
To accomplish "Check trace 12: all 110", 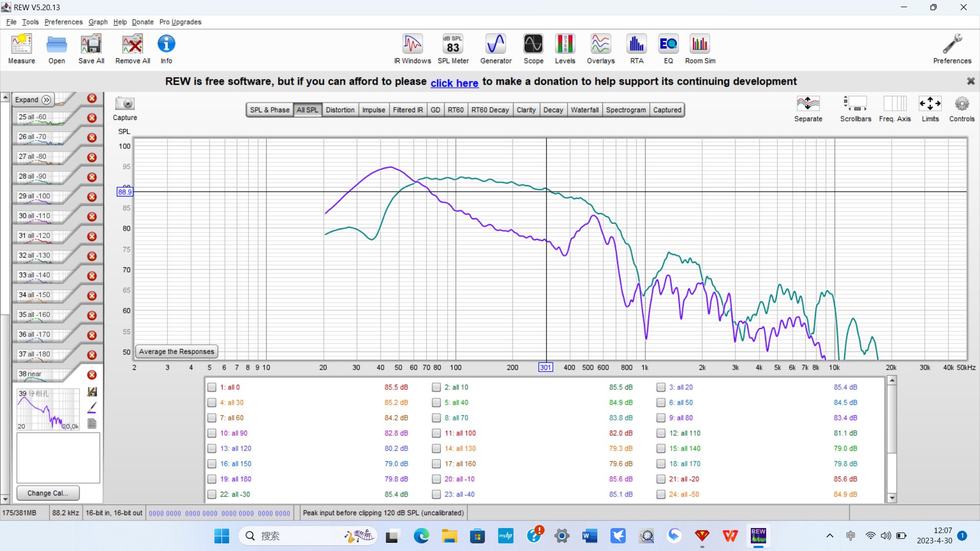I will (x=661, y=433).
